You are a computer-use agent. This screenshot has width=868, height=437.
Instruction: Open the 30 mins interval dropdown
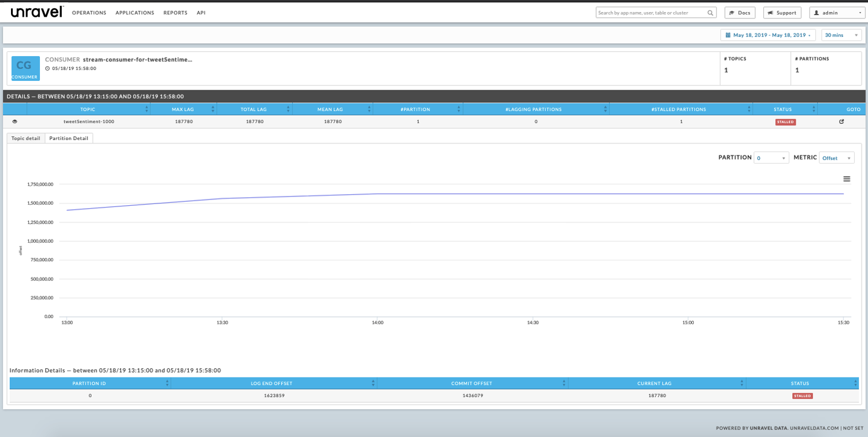[841, 35]
